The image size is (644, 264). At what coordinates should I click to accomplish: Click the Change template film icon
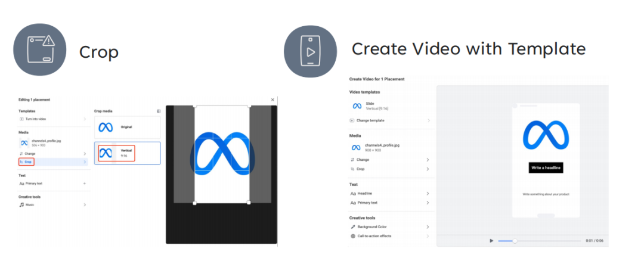pyautogui.click(x=352, y=121)
